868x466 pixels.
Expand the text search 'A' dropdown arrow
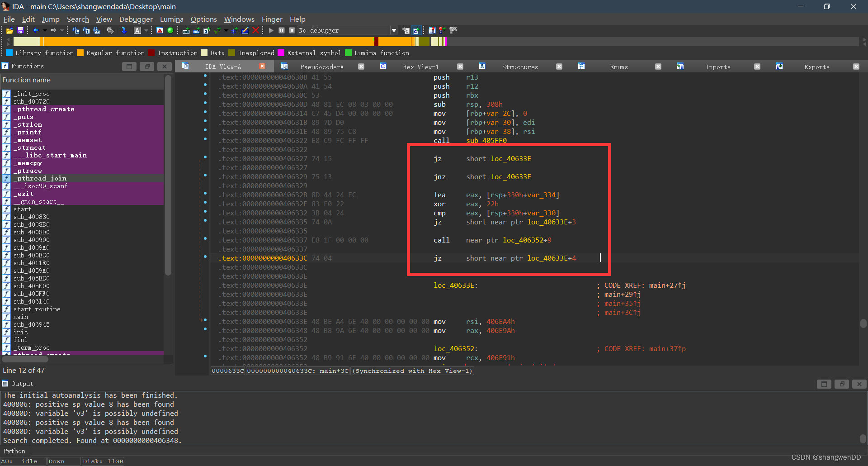(146, 30)
